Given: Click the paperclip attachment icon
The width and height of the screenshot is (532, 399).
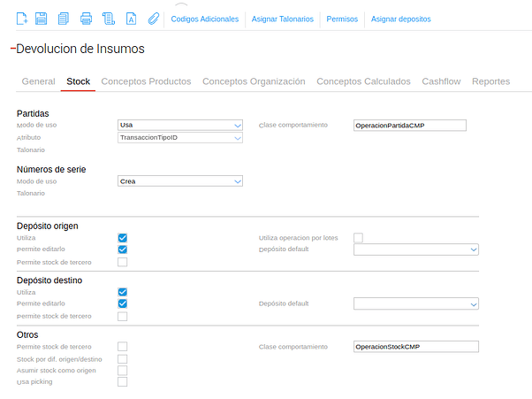Looking at the screenshot, I should [153, 18].
